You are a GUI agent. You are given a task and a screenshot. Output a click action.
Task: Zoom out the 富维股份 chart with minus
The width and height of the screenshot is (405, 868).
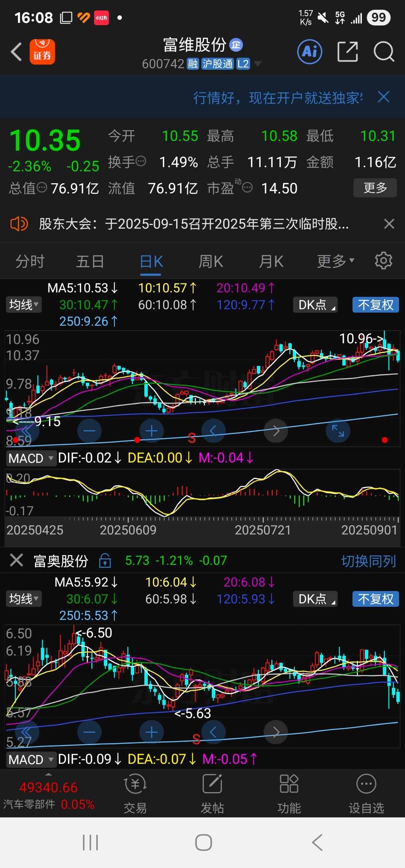[89, 431]
